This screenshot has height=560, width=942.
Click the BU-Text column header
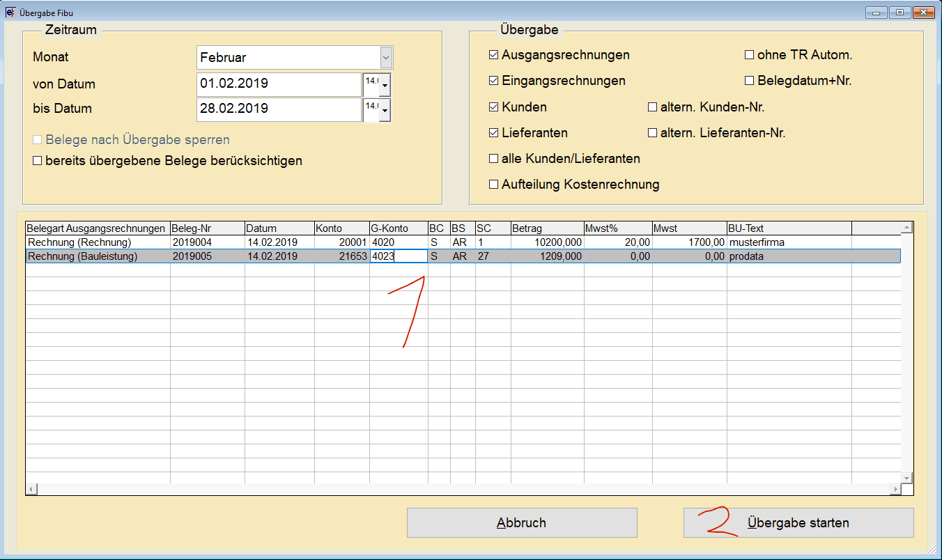click(789, 228)
